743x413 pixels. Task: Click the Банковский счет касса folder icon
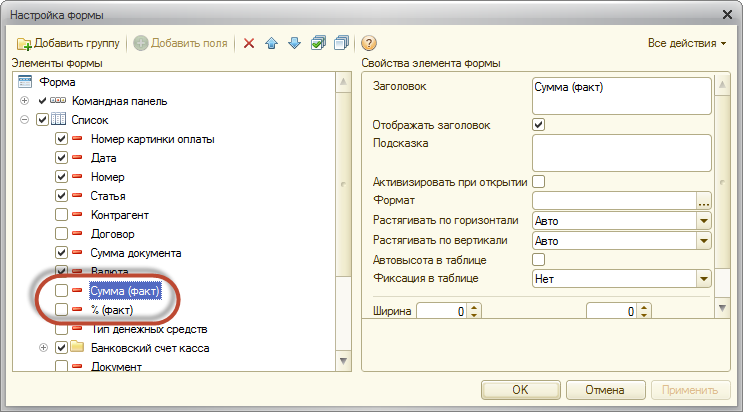point(77,347)
